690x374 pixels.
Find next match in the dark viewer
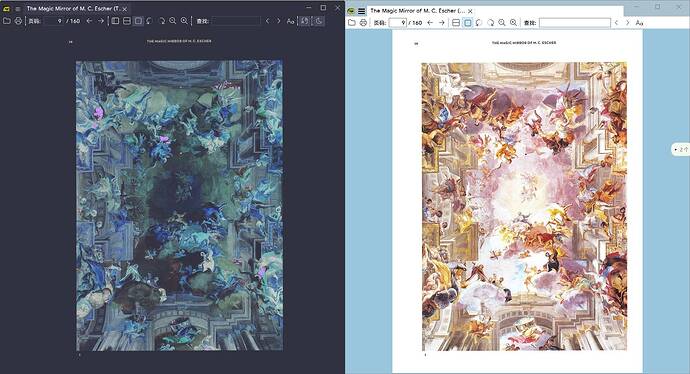coord(279,21)
